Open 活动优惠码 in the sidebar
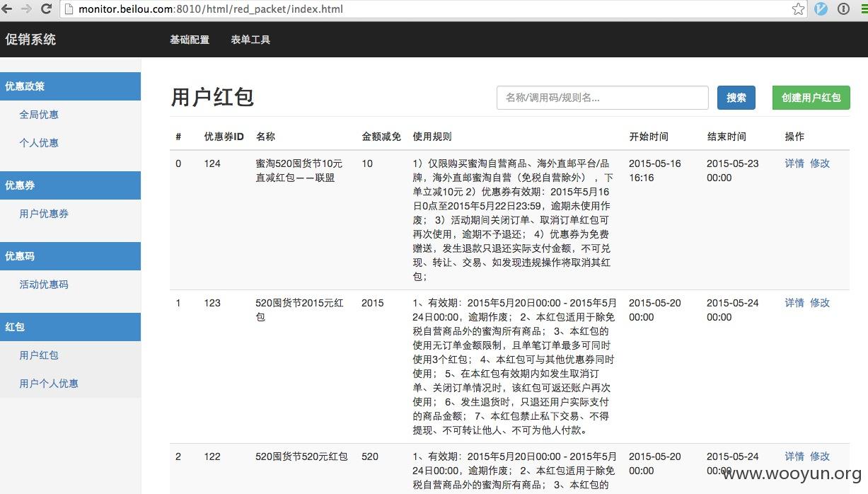This screenshot has height=494, width=868. click(44, 285)
